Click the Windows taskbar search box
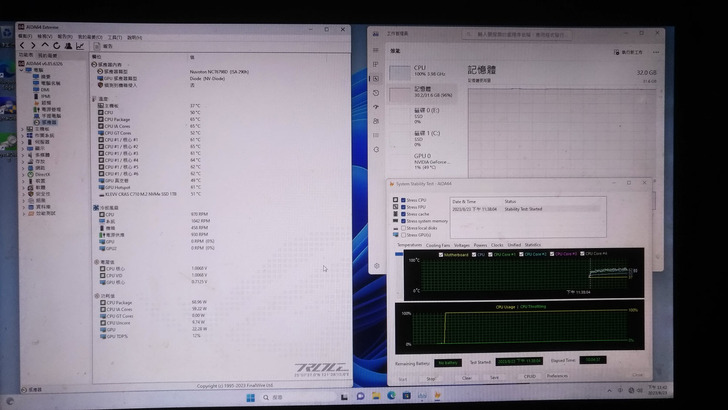Viewport: 728px width, 410px height. pos(297,397)
